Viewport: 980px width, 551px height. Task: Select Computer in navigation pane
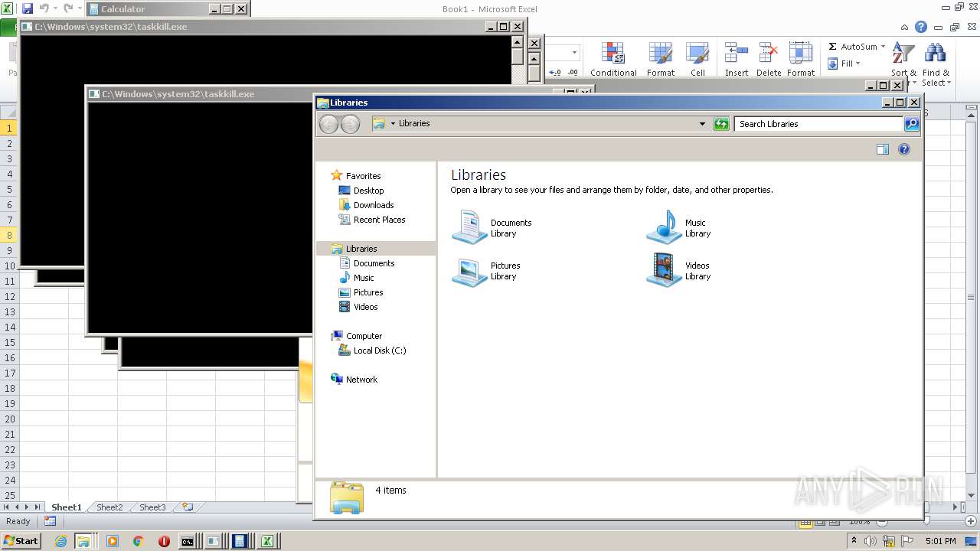point(364,336)
